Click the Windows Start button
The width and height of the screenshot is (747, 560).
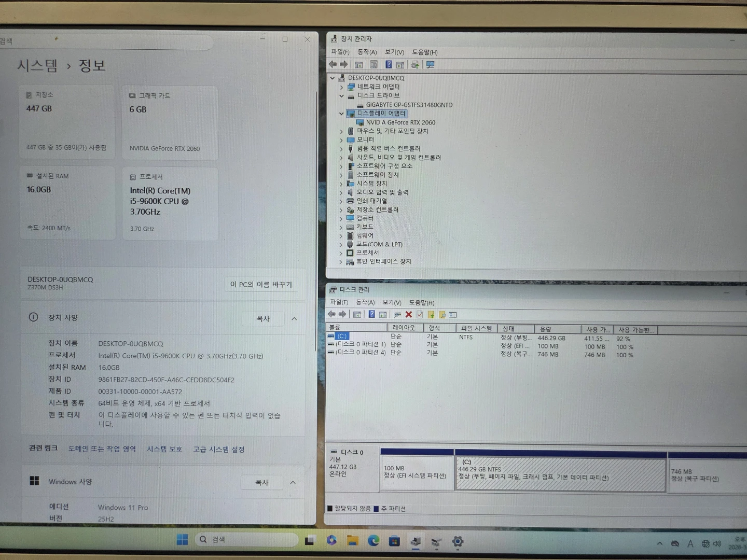pos(182,540)
